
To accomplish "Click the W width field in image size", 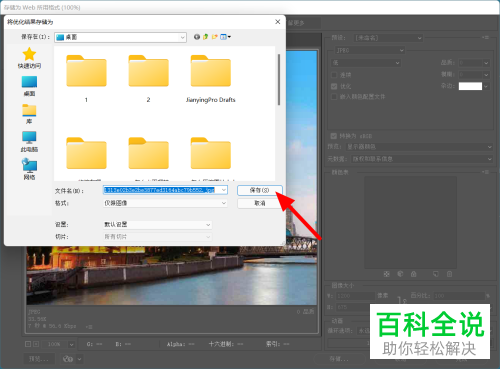I will [355, 296].
